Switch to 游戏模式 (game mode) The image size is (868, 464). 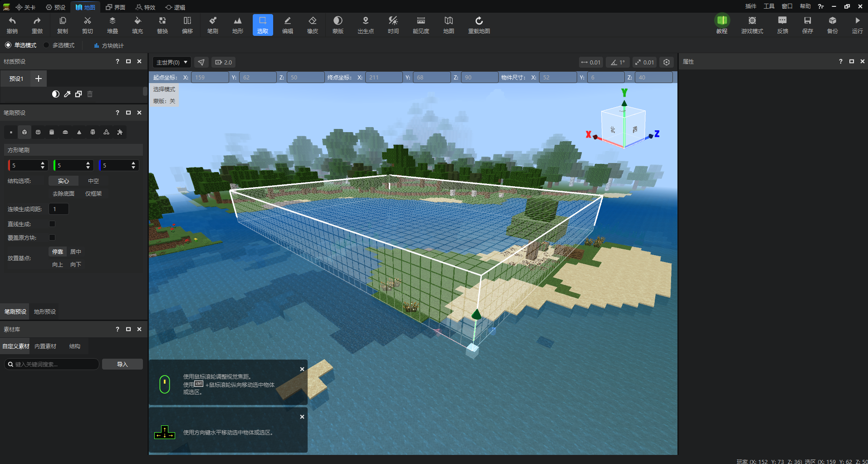752,25
